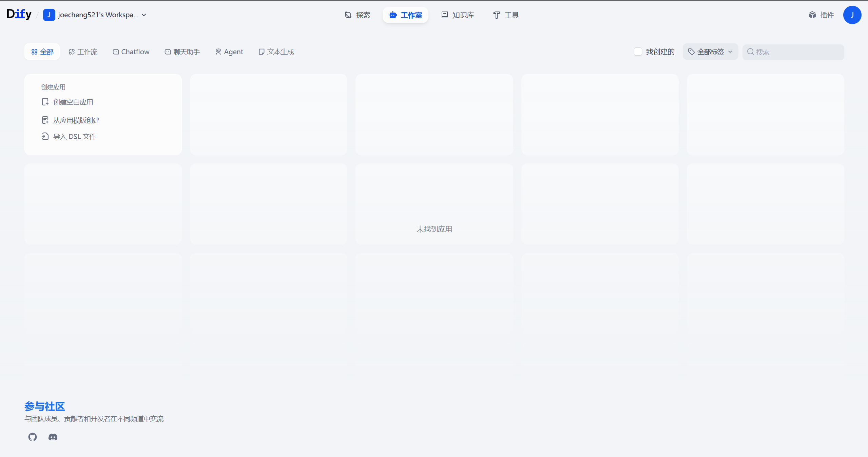Expand the workspace switcher chevron
Screen dimensions: 868x457
click(x=144, y=15)
